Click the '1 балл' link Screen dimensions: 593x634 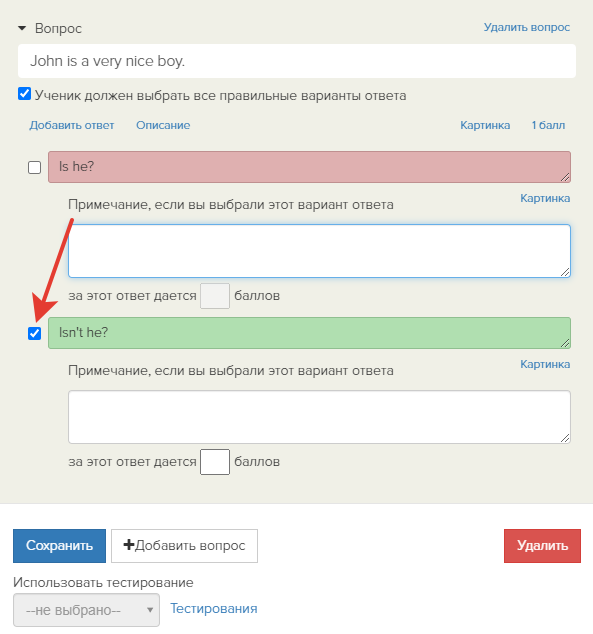pyautogui.click(x=548, y=125)
